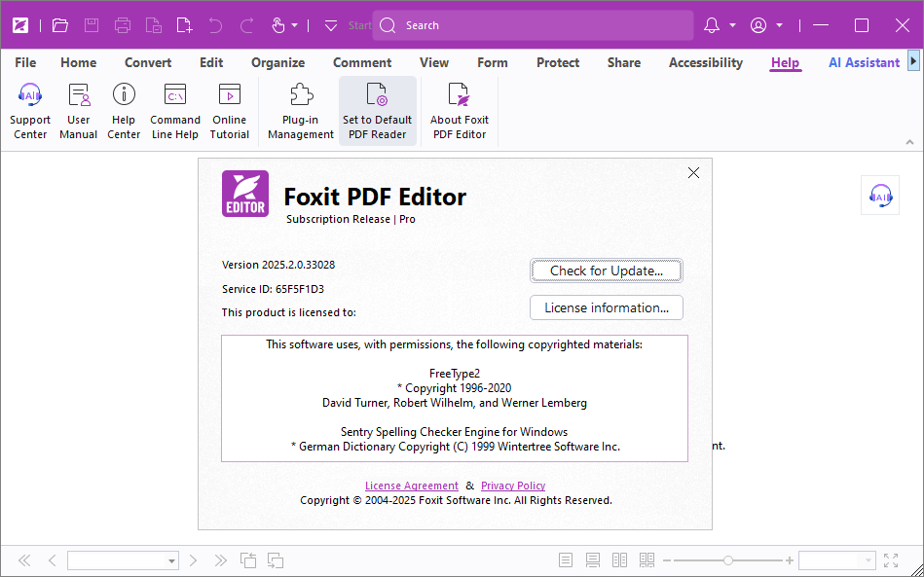The height and width of the screenshot is (577, 924).
Task: Switch to single page view
Action: click(x=566, y=559)
